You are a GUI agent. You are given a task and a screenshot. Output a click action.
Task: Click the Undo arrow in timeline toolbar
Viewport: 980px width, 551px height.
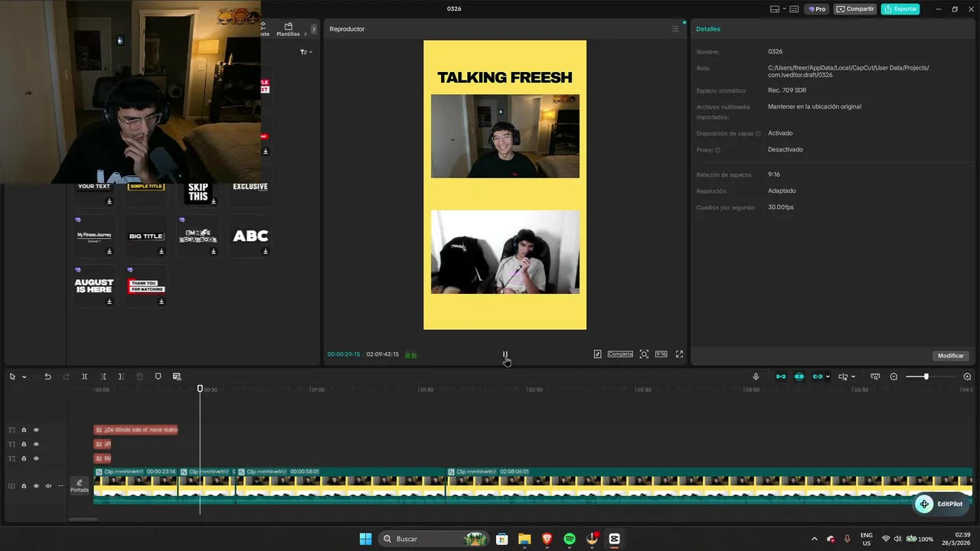(47, 377)
